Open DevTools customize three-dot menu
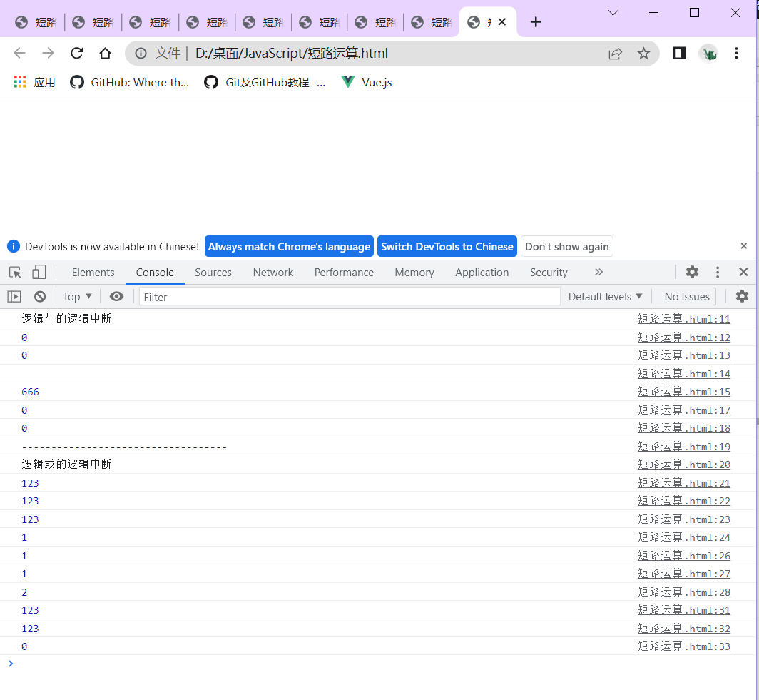The width and height of the screenshot is (759, 700). point(718,272)
